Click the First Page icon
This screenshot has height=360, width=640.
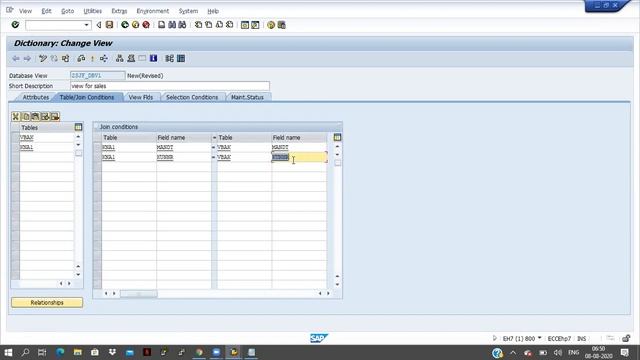pos(198,25)
